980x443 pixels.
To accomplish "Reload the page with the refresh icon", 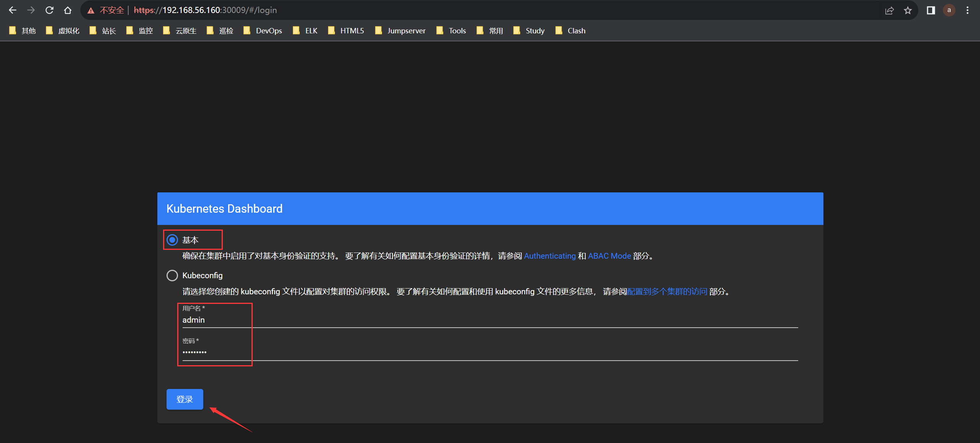I will [x=49, y=10].
